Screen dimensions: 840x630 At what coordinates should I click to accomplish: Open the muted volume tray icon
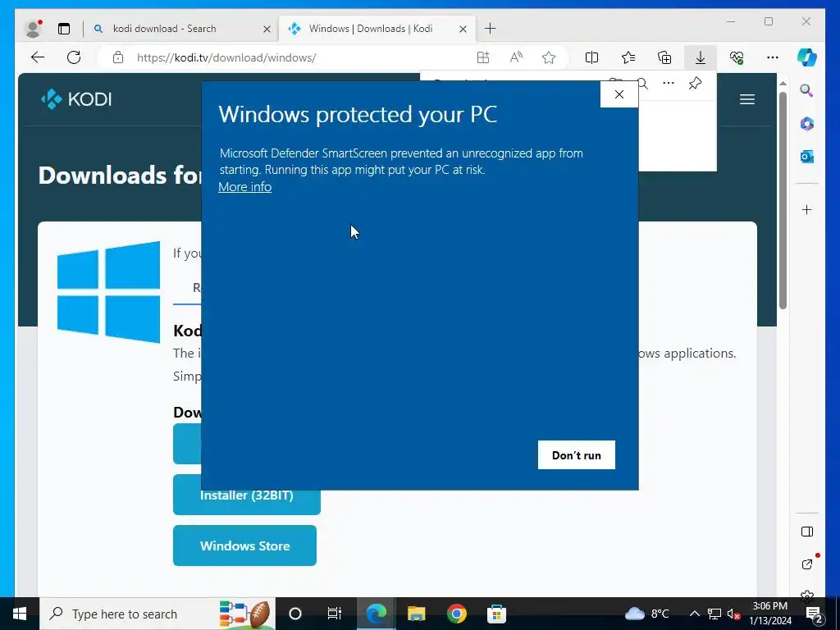pyautogui.click(x=733, y=614)
